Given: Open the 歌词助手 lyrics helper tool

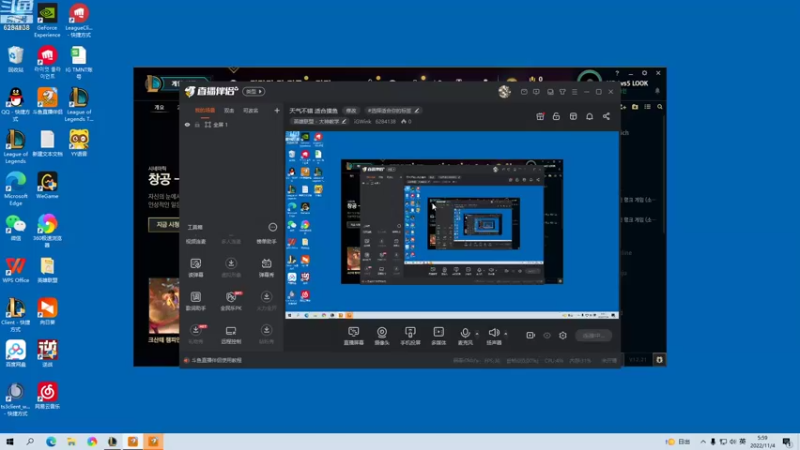Looking at the screenshot, I should pyautogui.click(x=196, y=301).
